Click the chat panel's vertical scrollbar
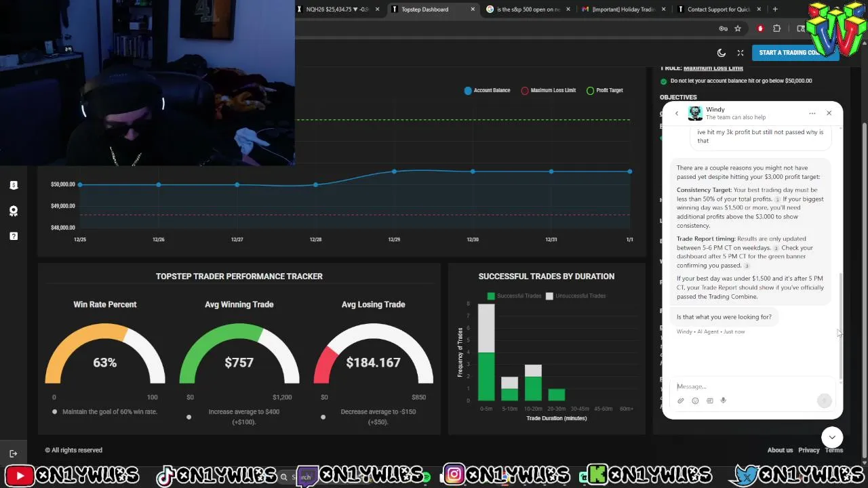Viewport: 868px width, 488px height. pyautogui.click(x=841, y=325)
